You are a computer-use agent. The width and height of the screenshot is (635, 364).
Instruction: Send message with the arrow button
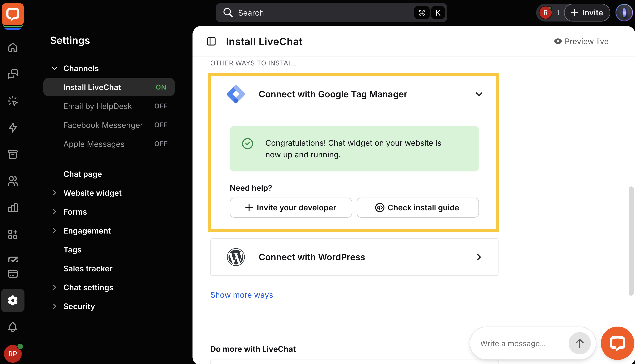click(x=580, y=343)
